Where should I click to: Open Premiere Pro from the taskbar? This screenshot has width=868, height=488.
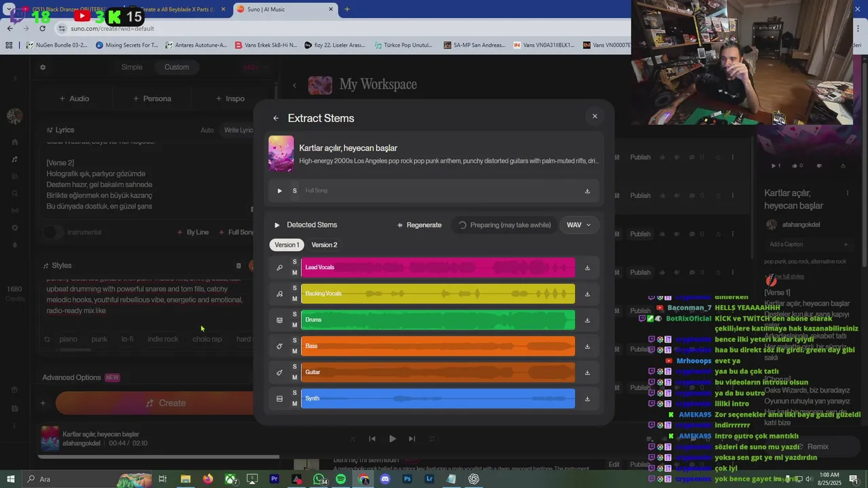click(275, 479)
